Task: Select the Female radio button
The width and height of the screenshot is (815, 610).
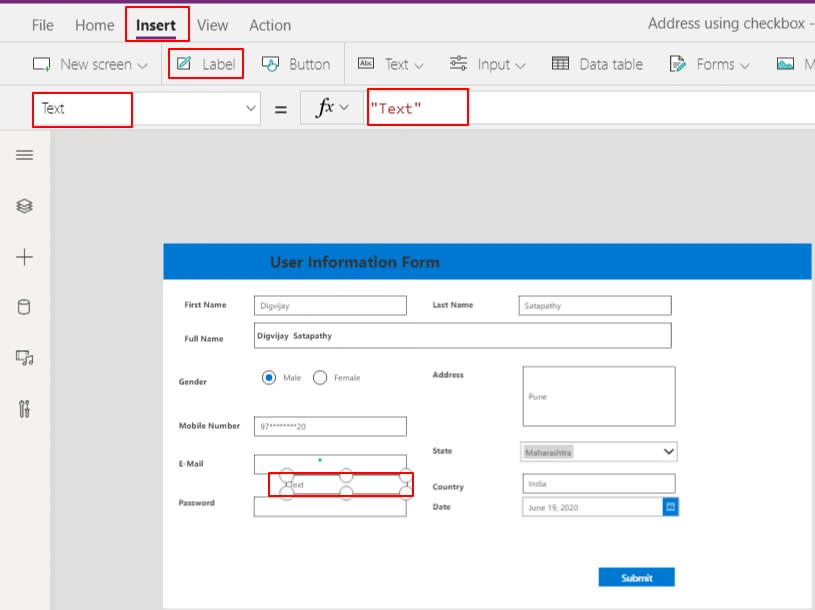Action: [x=320, y=377]
